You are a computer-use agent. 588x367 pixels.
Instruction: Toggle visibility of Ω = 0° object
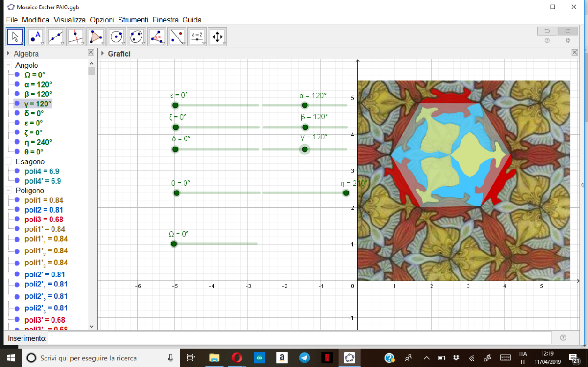coord(17,74)
